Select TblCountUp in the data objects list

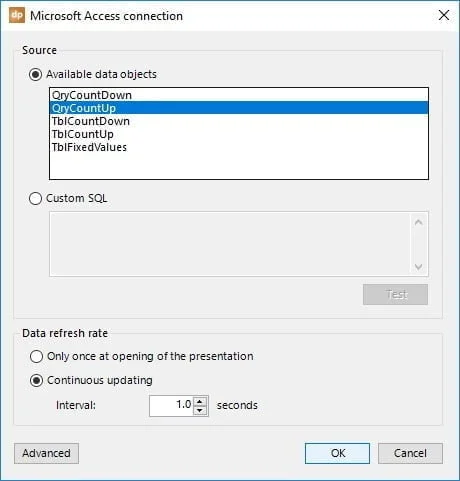coord(239,134)
